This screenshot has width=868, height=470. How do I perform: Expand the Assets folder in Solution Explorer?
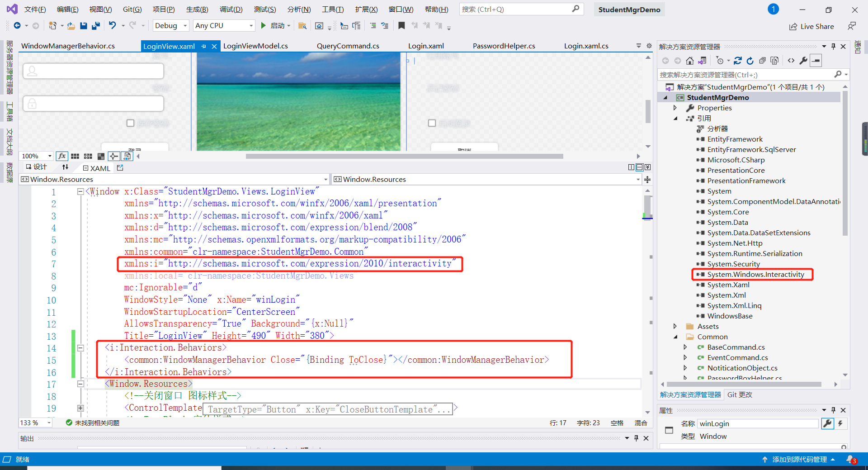click(675, 326)
